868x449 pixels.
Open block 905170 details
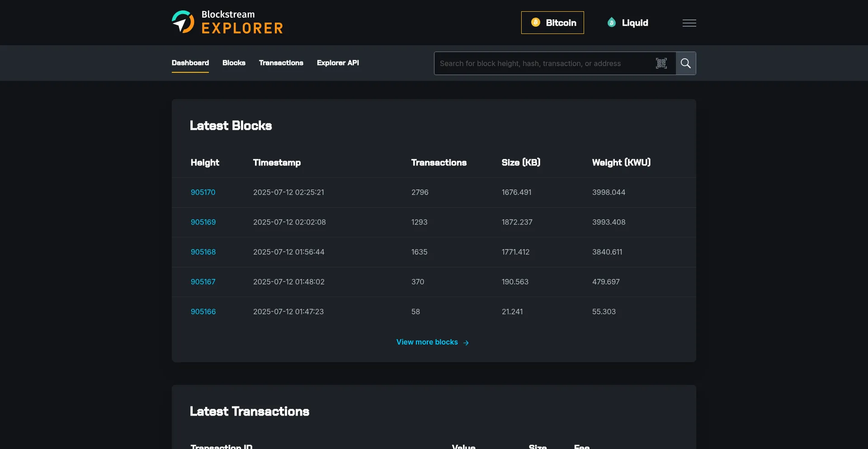point(203,192)
